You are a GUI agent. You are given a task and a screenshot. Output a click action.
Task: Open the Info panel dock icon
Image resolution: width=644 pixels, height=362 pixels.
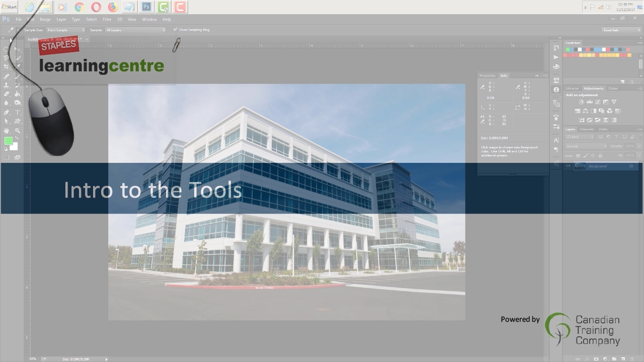pos(556,89)
